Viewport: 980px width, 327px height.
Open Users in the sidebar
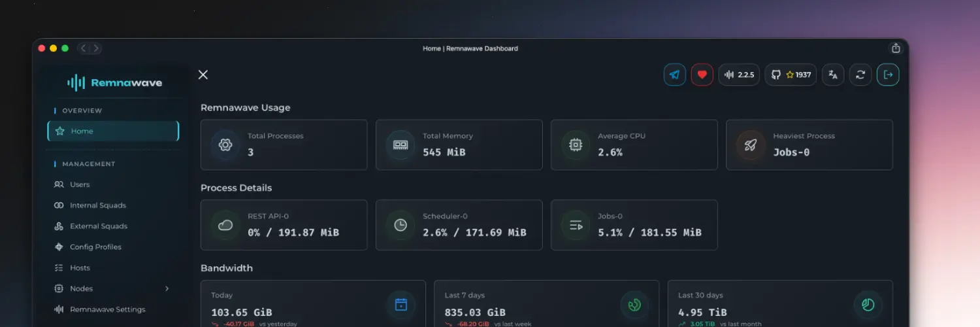(x=80, y=184)
